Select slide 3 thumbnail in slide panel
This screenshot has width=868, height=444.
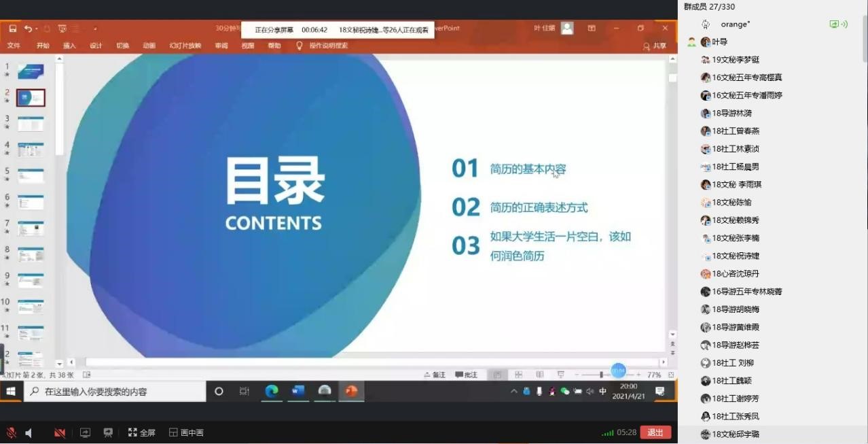coord(31,124)
